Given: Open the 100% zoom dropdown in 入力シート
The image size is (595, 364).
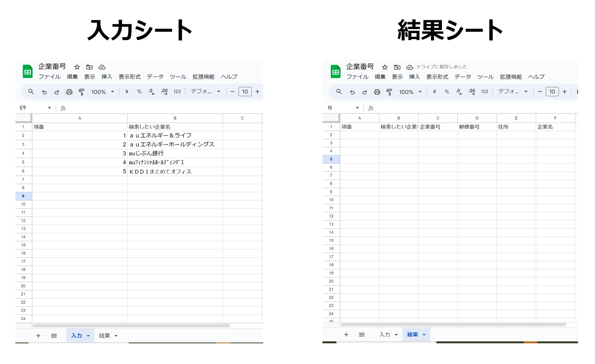Looking at the screenshot, I should [x=103, y=92].
